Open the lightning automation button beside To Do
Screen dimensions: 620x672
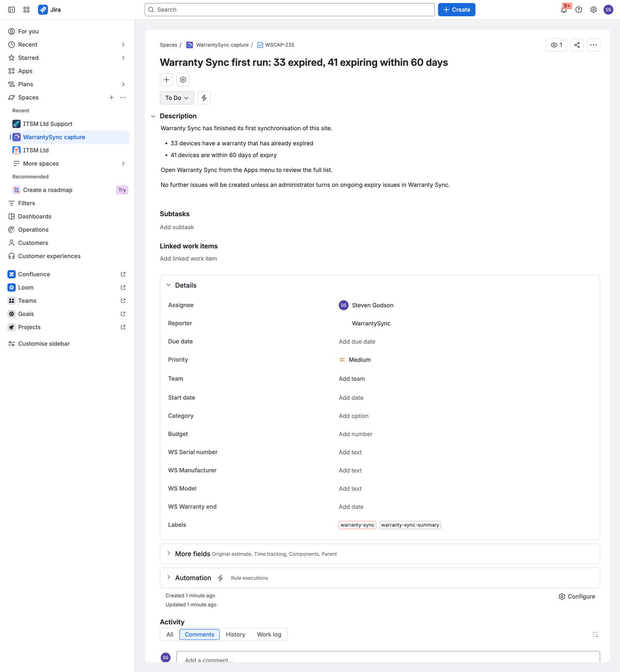pos(204,98)
